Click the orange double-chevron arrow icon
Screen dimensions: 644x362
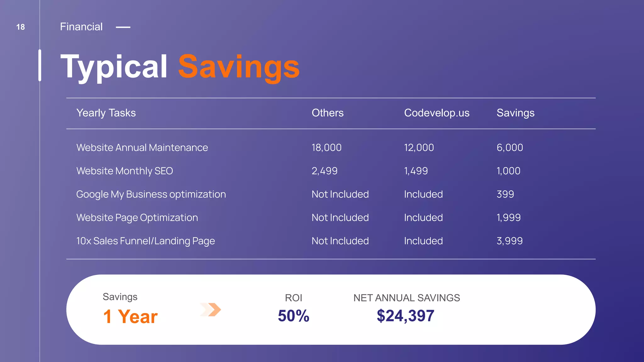[x=210, y=310]
